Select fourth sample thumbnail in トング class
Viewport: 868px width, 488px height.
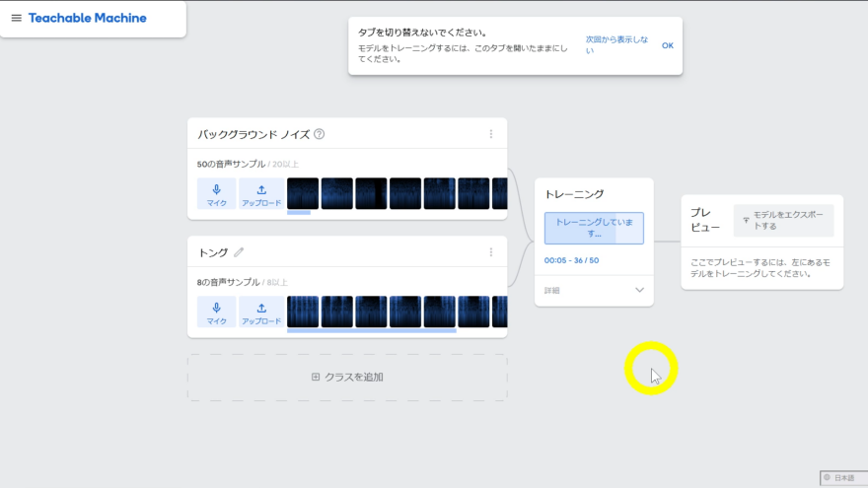(x=405, y=312)
